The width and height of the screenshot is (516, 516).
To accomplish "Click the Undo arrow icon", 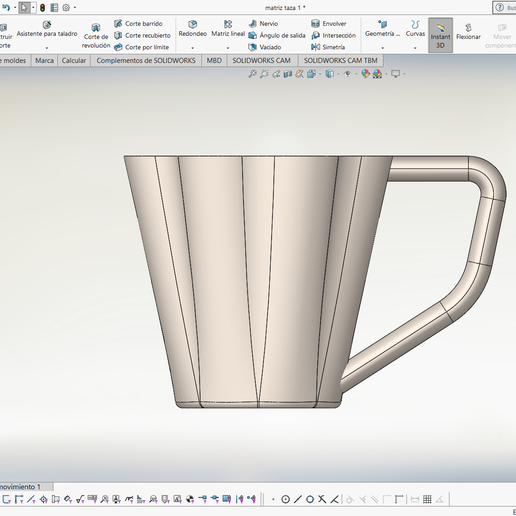I will point(6,7).
